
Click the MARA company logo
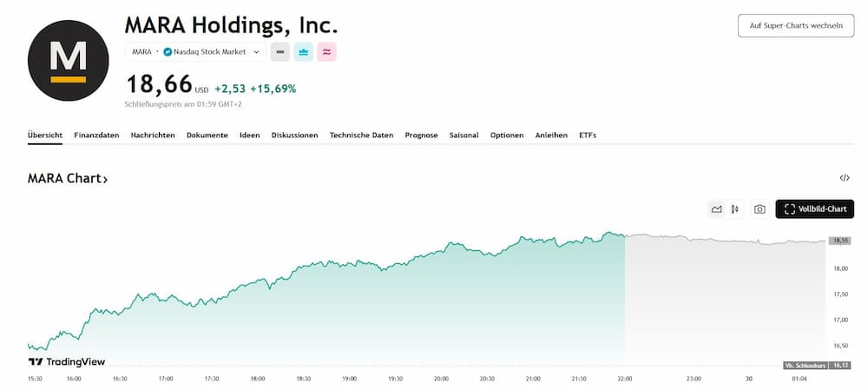pos(69,60)
